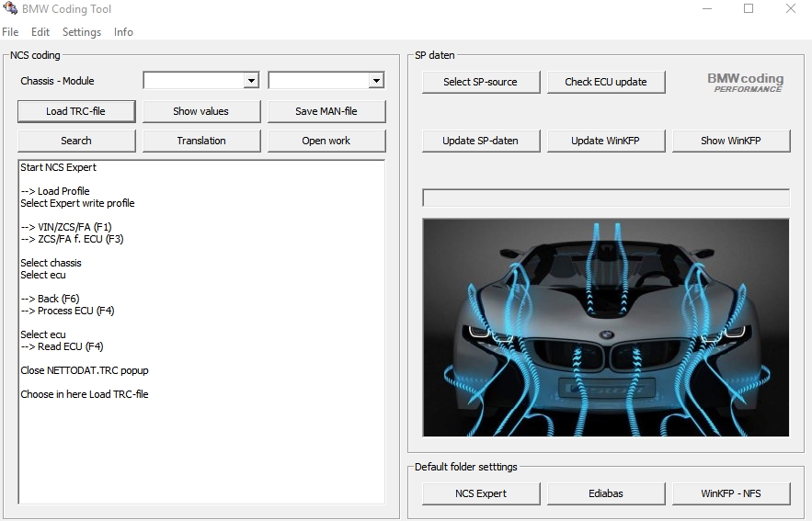Click the BMW concept car image
Screen dimensions: 812x521
point(605,327)
